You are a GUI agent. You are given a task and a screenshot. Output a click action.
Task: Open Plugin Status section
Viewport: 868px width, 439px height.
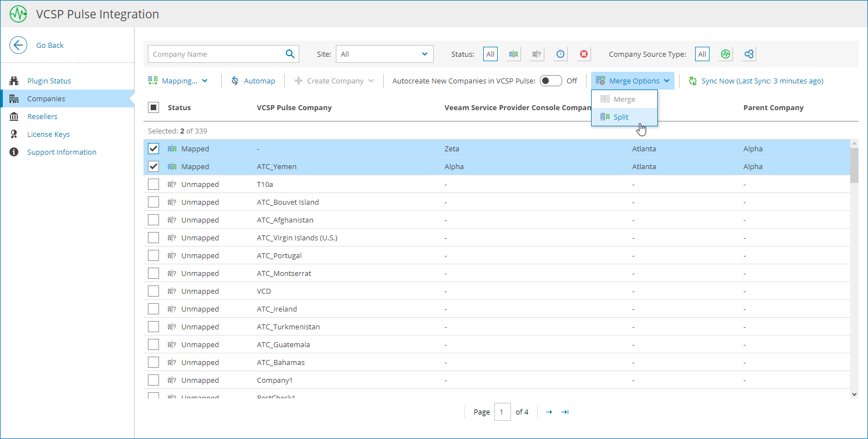pos(49,81)
